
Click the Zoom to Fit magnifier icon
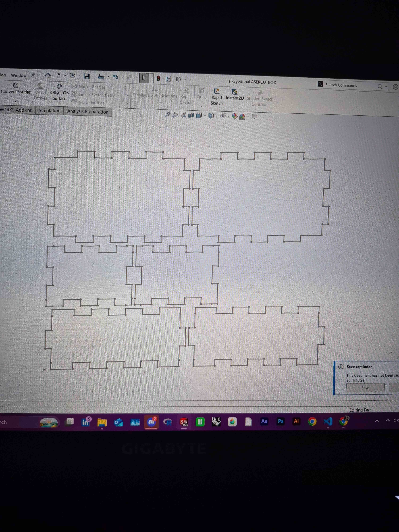[168, 115]
